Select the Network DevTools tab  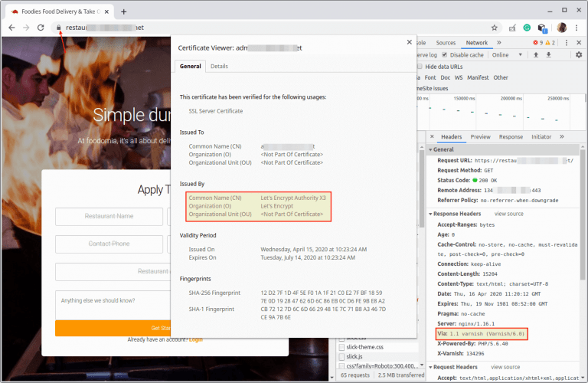tap(477, 43)
